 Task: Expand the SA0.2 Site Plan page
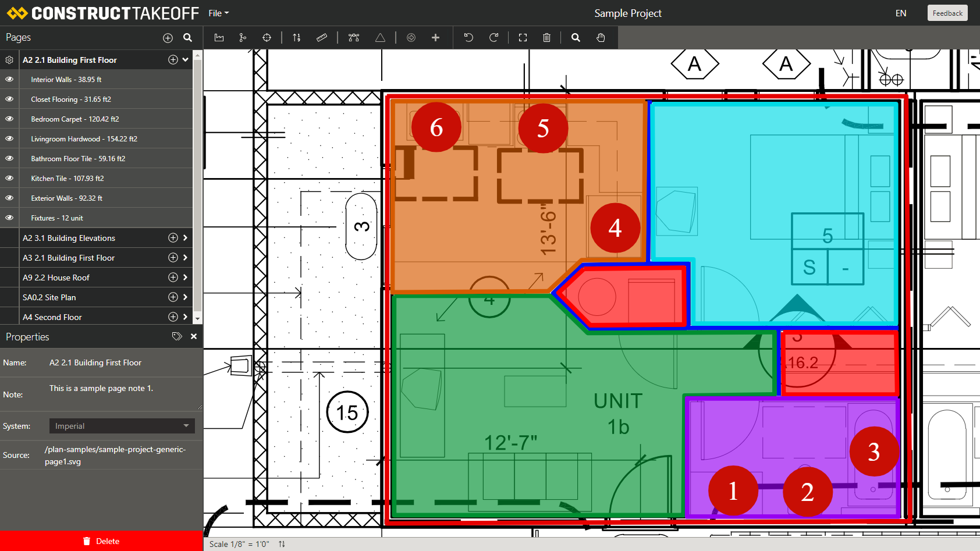(186, 297)
